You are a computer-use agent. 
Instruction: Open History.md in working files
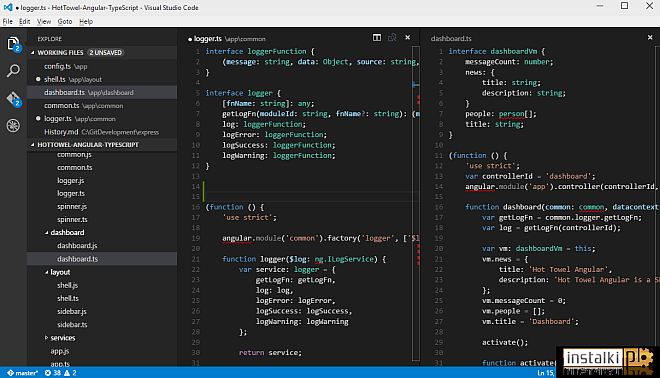pyautogui.click(x=102, y=132)
